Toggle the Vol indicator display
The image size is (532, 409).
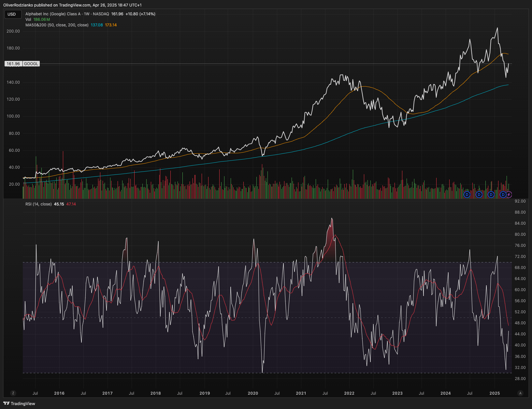[29, 20]
